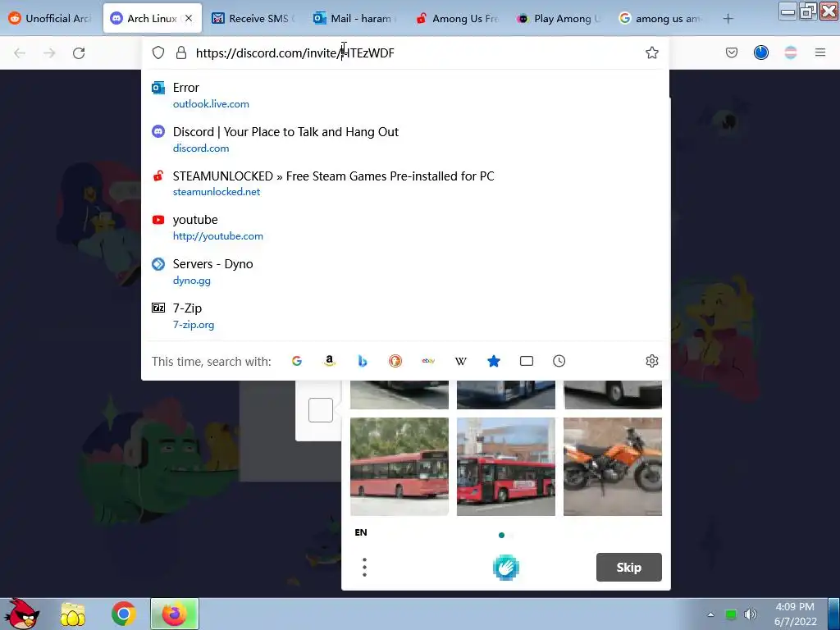This screenshot has height=630, width=840.
Task: Select the Servers - Dyno suggestion
Action: coord(405,272)
